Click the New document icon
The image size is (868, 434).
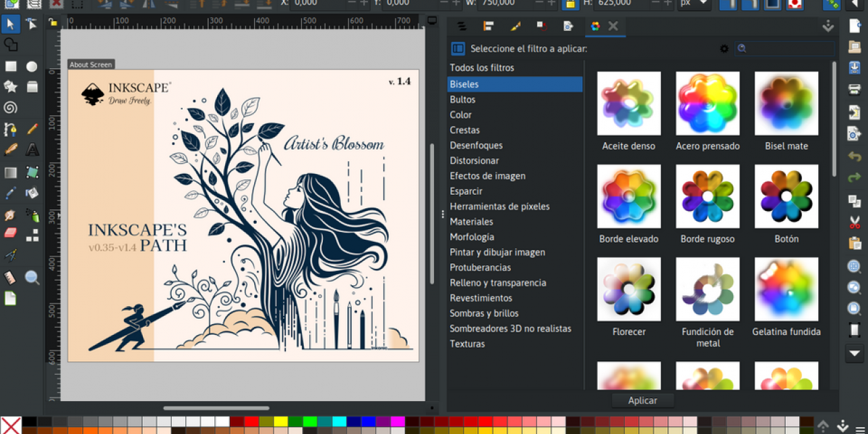coord(855,26)
